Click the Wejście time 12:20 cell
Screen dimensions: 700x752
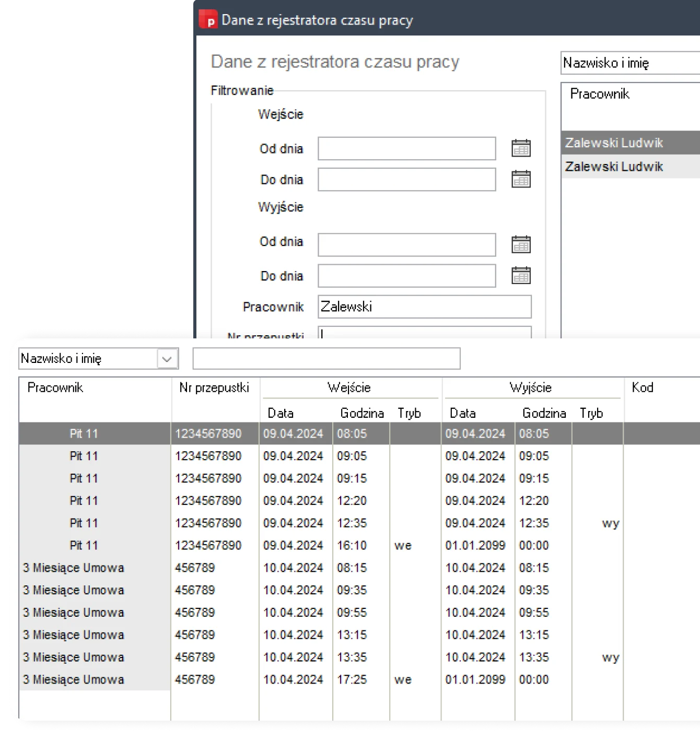352,501
